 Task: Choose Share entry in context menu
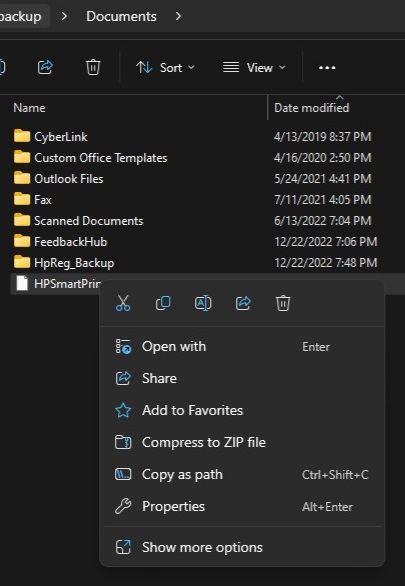tap(242, 378)
